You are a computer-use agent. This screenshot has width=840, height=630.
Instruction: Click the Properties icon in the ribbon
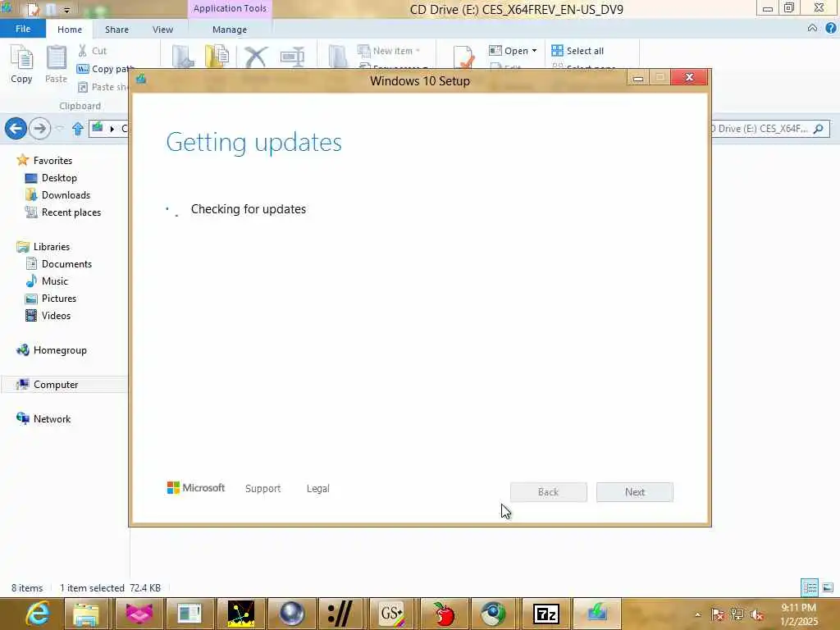tap(463, 57)
